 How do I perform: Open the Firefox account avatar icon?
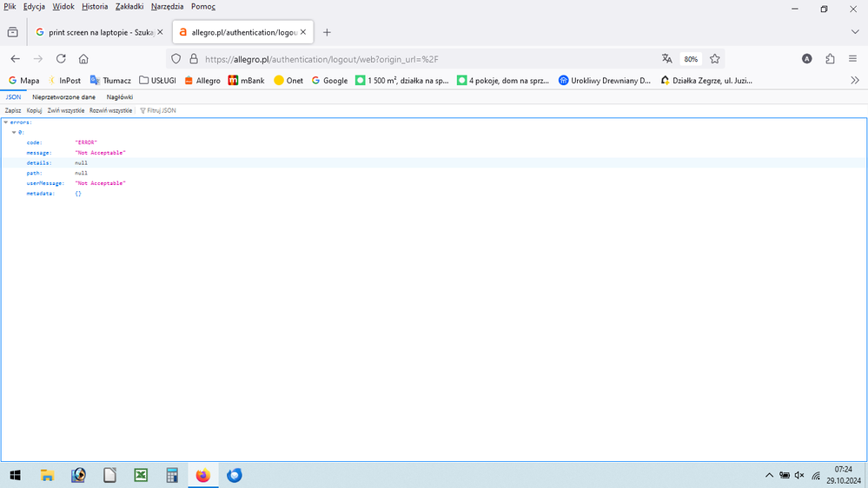point(807,59)
